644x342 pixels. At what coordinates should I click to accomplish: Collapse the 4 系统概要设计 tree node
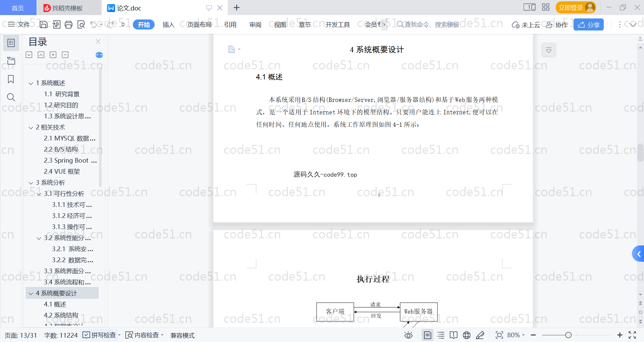(31, 294)
